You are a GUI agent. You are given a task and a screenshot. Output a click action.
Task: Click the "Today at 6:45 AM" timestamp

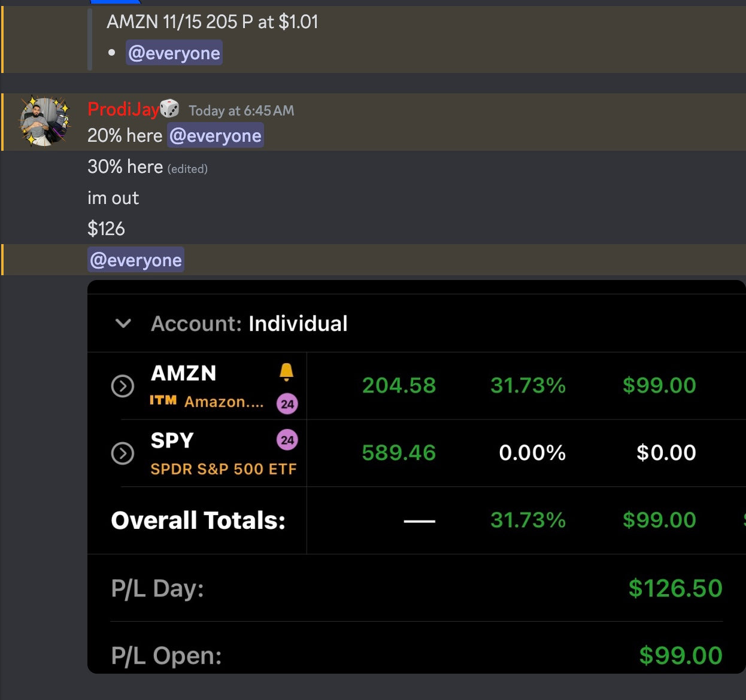[241, 111]
